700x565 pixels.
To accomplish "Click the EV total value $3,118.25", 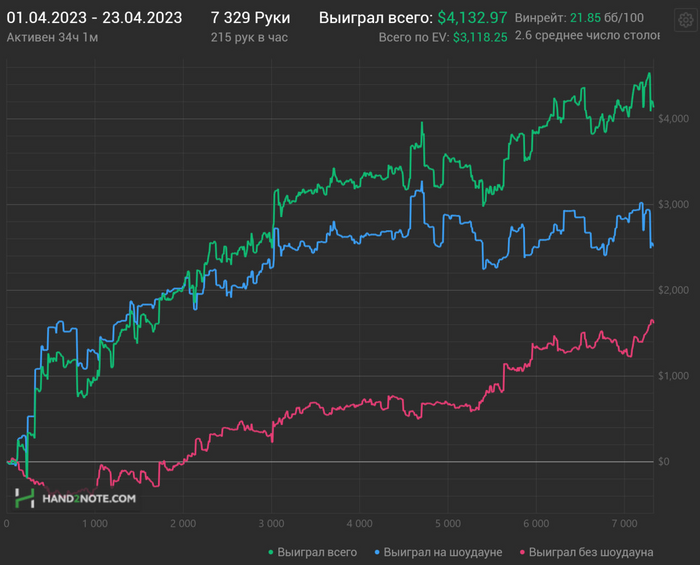I will (x=480, y=37).
